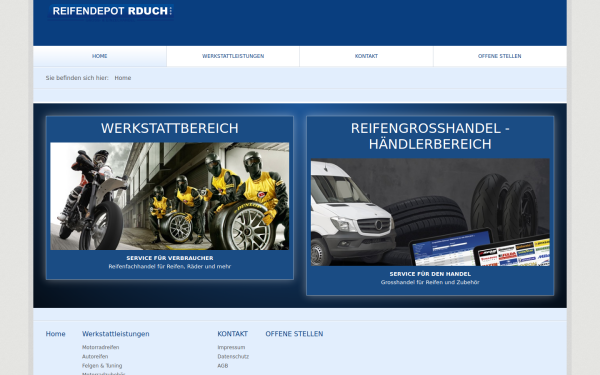Click Sie befinden sich hier label

pos(77,78)
